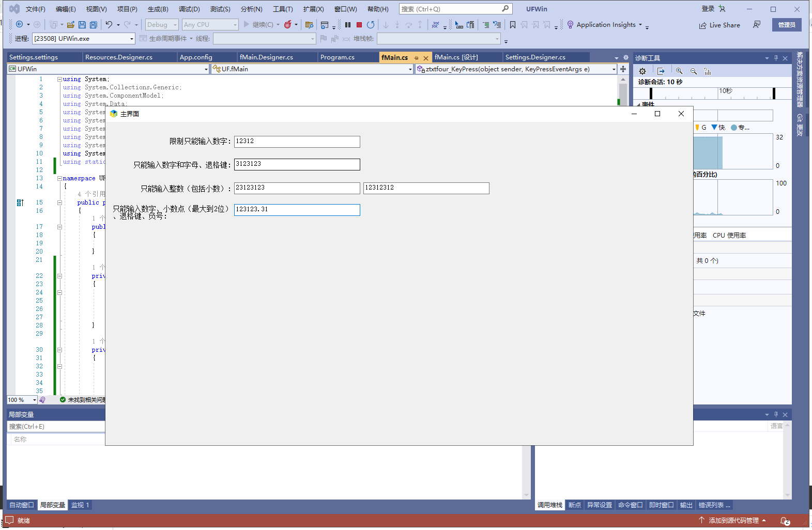812x530 pixels.
Task: Switch to the Program.cs tab
Action: coord(338,57)
